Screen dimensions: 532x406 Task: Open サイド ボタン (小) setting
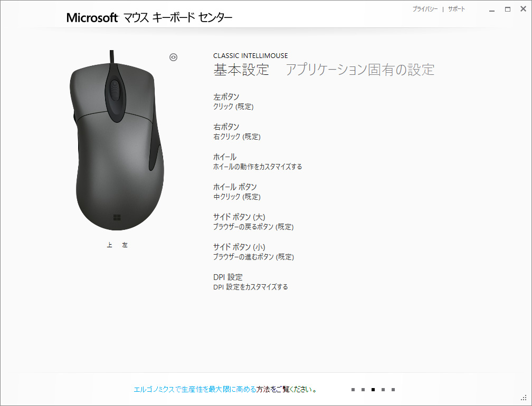[x=253, y=252]
